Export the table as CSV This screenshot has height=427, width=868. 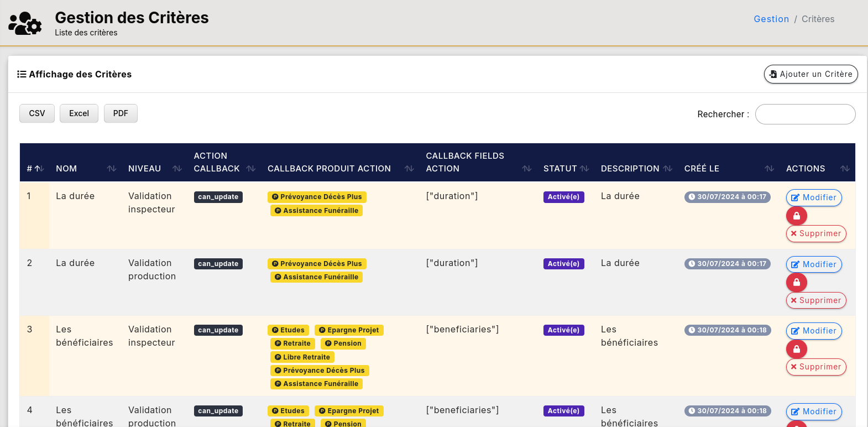(x=37, y=113)
